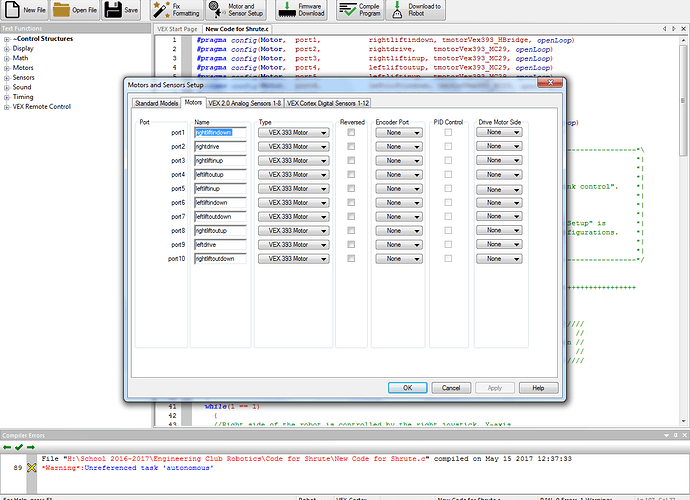Switch to VEX Cortex Digital Sensors 1-12 tab

(328, 103)
